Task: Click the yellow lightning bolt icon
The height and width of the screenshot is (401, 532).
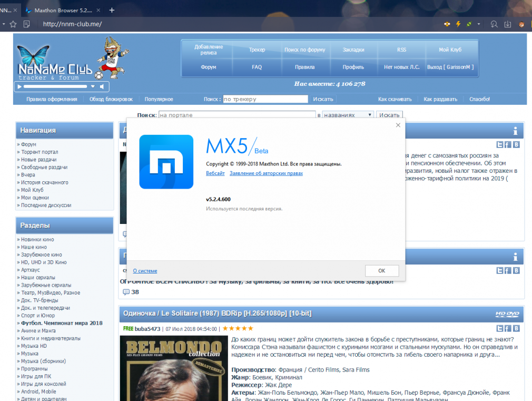Action: [458, 24]
